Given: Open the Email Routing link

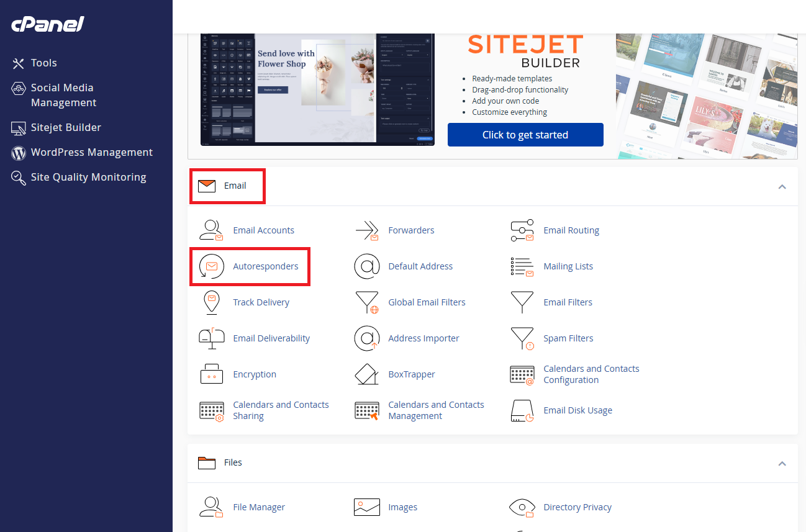Looking at the screenshot, I should tap(571, 230).
